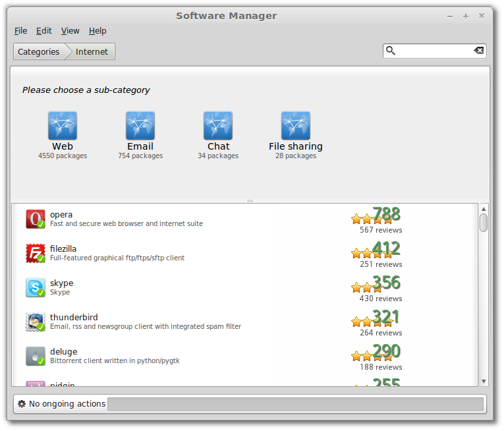Screen dimensions: 504x431
Task: Open the Chat sub-category icon
Action: point(218,125)
